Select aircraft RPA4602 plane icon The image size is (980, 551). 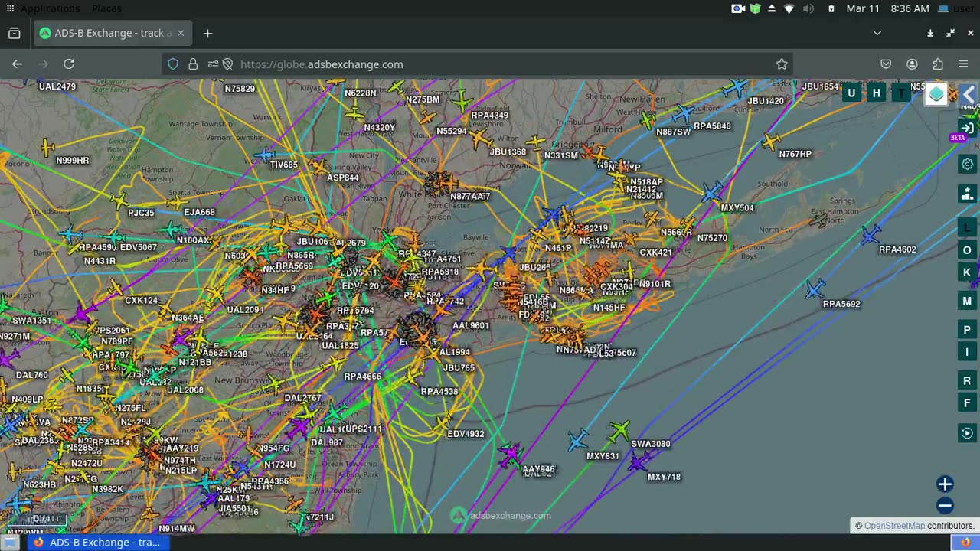871,235
